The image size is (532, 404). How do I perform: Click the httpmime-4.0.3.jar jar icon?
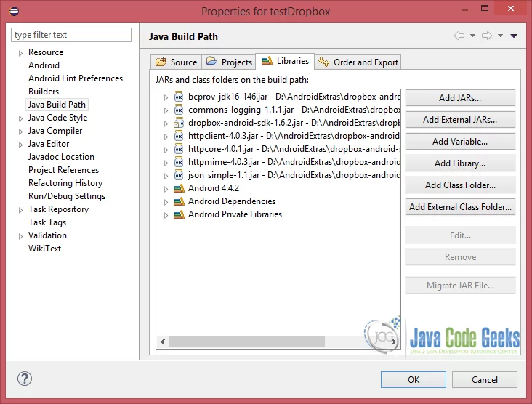179,162
